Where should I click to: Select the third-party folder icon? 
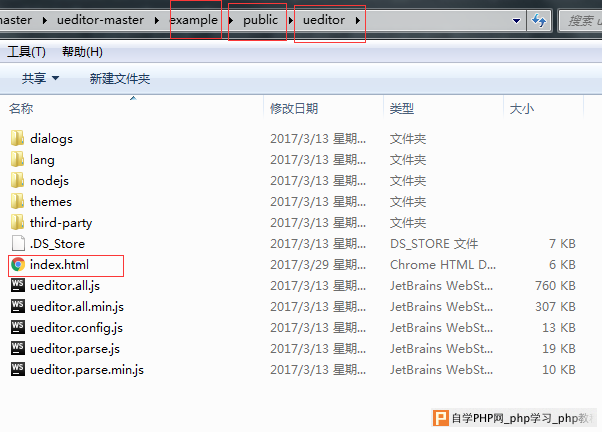click(17, 222)
